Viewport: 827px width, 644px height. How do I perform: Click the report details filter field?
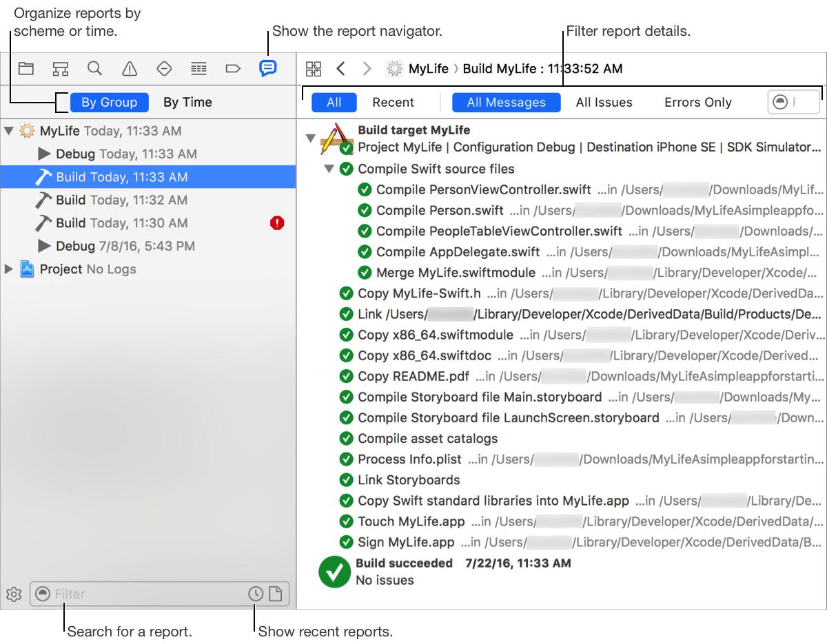click(x=794, y=102)
